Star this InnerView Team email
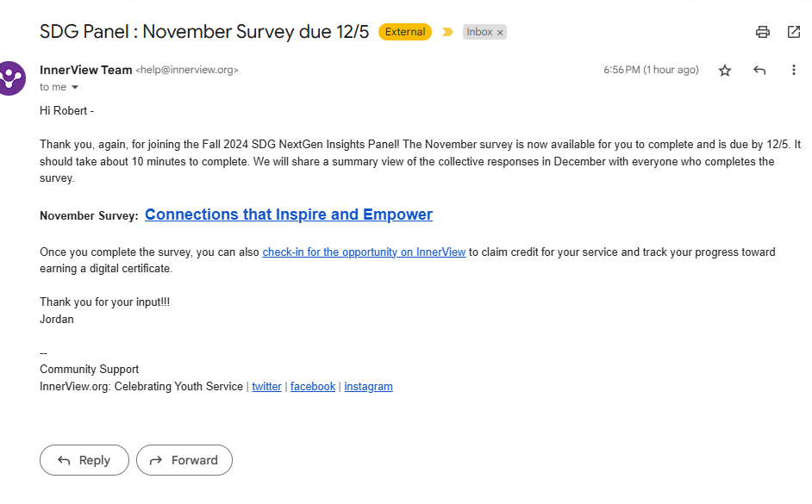 725,71
